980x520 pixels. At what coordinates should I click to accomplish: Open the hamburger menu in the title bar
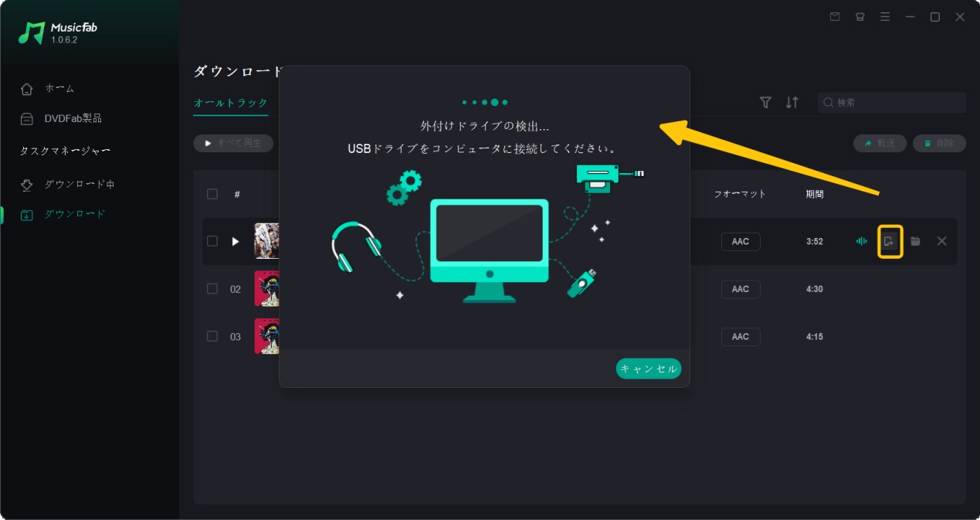tap(885, 16)
